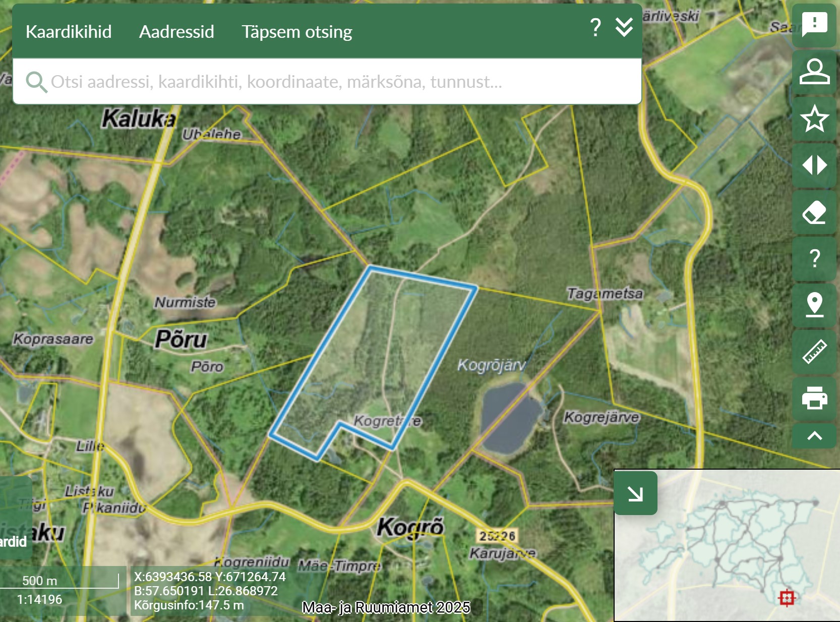Open favorites with the star icon
This screenshot has width=840, height=622.
point(814,119)
